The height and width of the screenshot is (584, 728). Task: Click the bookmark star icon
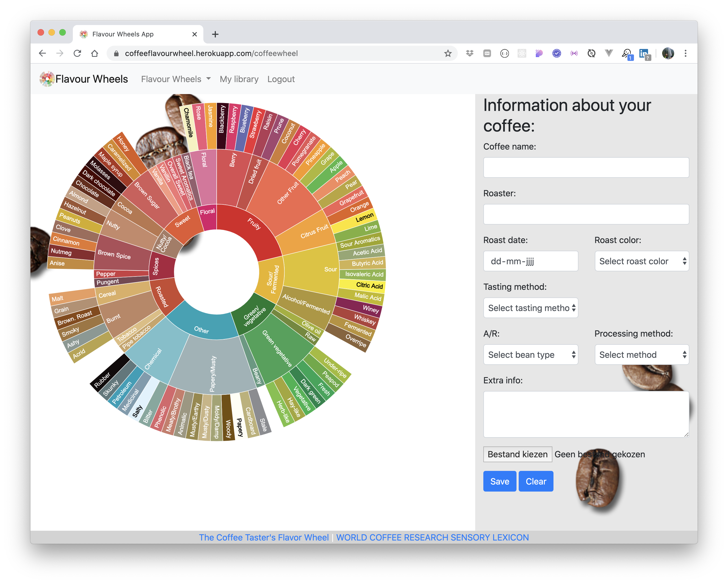(x=448, y=53)
